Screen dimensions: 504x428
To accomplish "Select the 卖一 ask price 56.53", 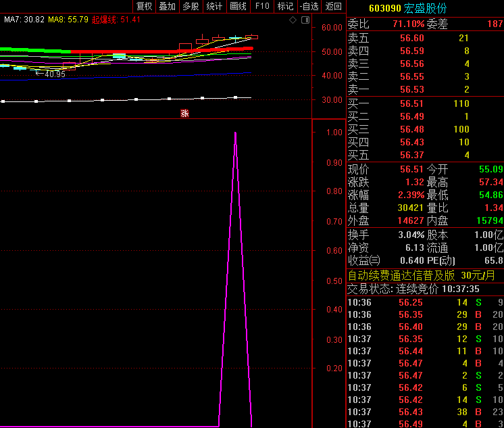I will click(x=412, y=89).
